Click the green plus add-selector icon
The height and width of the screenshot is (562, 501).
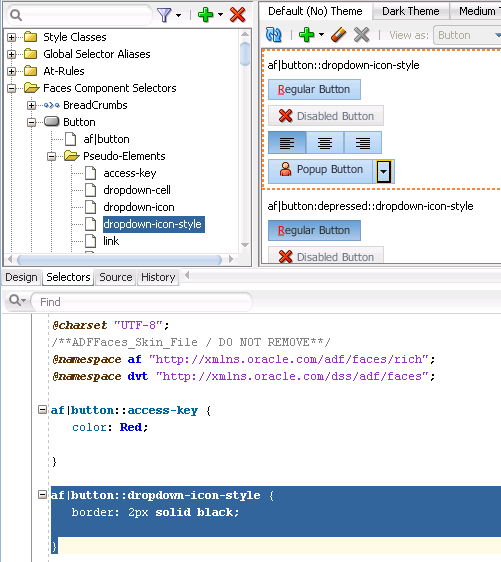206,15
